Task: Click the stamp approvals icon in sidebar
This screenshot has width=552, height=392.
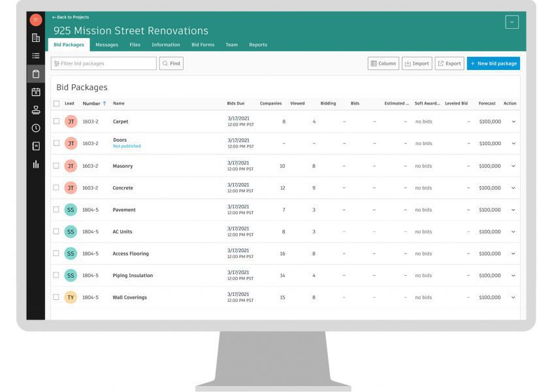Action: click(x=37, y=108)
